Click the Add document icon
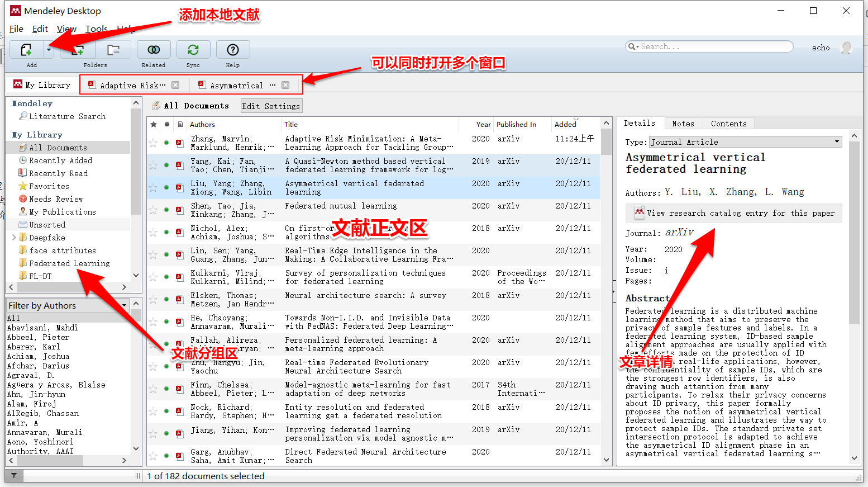 pyautogui.click(x=26, y=50)
